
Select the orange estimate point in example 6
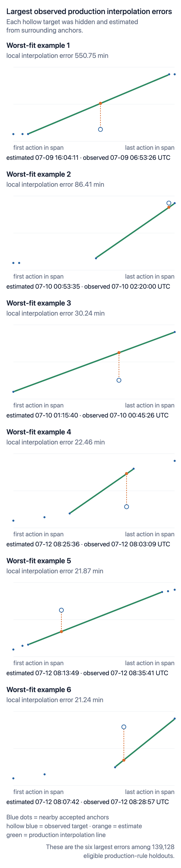click(124, 760)
